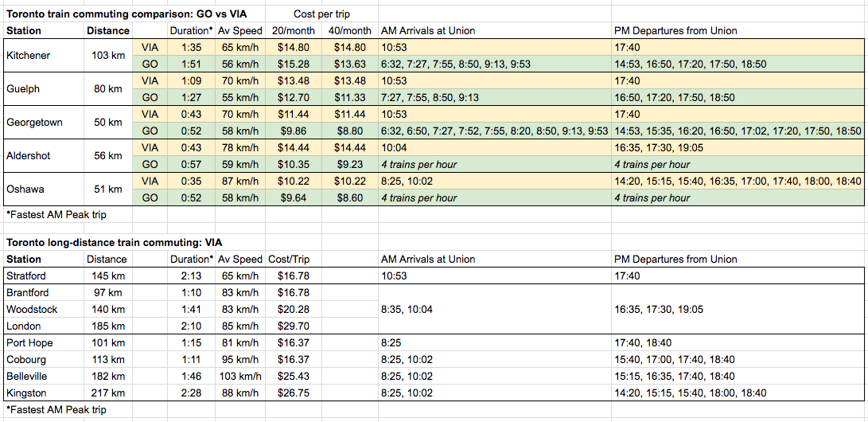This screenshot has height=422, width=868.
Task: Click Oshawa VIA AM arrivals 8:25, 10:02
Action: (x=494, y=181)
